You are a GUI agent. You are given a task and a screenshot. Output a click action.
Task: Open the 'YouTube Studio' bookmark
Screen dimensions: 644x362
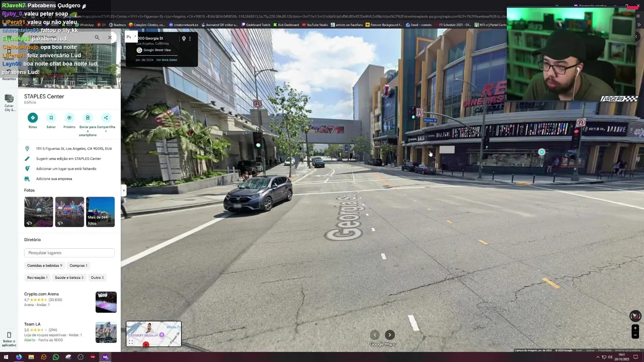315,25
